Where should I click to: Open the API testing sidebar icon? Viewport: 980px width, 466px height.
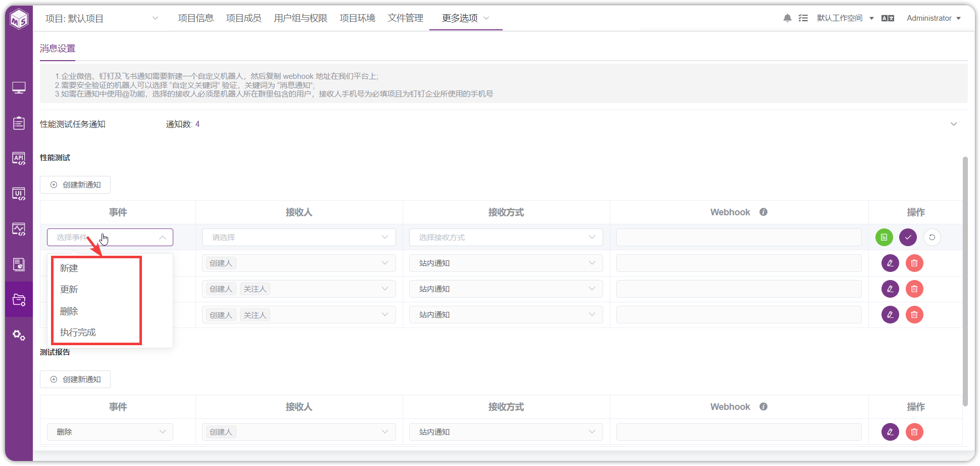(x=19, y=158)
